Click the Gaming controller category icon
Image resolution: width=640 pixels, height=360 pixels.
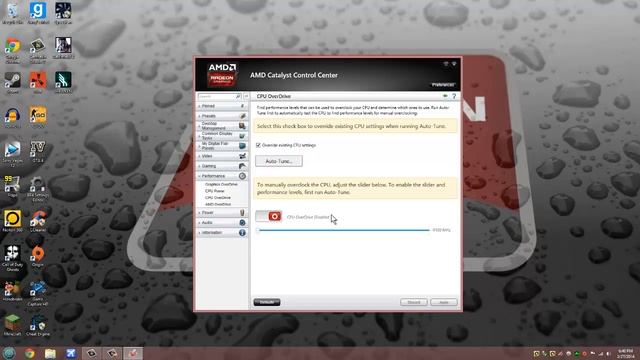242,166
